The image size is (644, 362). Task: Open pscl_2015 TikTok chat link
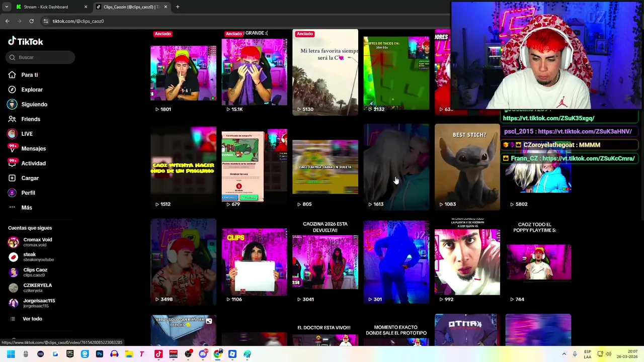[x=585, y=131]
